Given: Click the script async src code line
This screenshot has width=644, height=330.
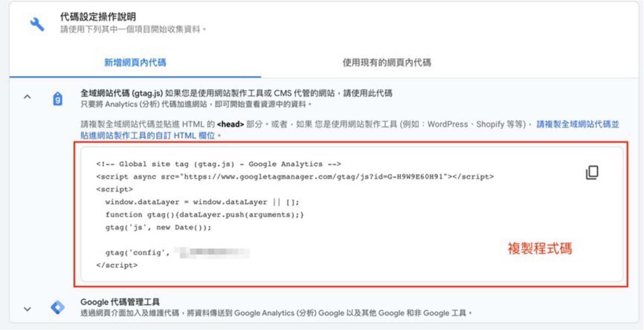Looking at the screenshot, I should click(x=295, y=177).
